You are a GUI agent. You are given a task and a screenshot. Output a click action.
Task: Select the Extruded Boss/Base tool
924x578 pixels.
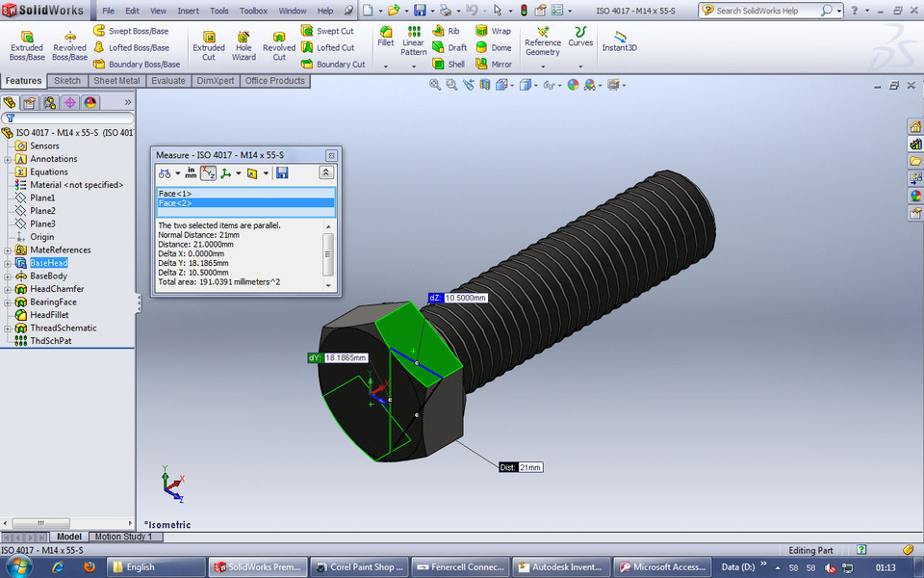(27, 43)
